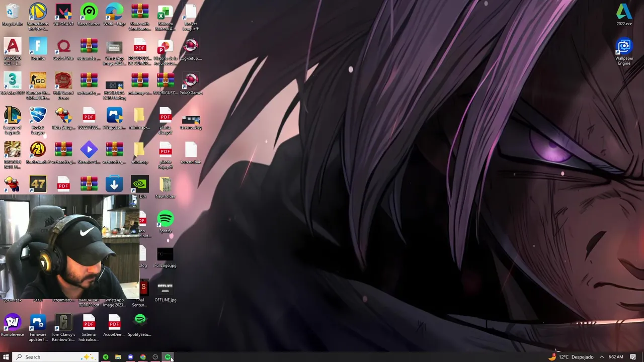Open the Windows Start menu
This screenshot has width=644, height=362.
click(6, 357)
